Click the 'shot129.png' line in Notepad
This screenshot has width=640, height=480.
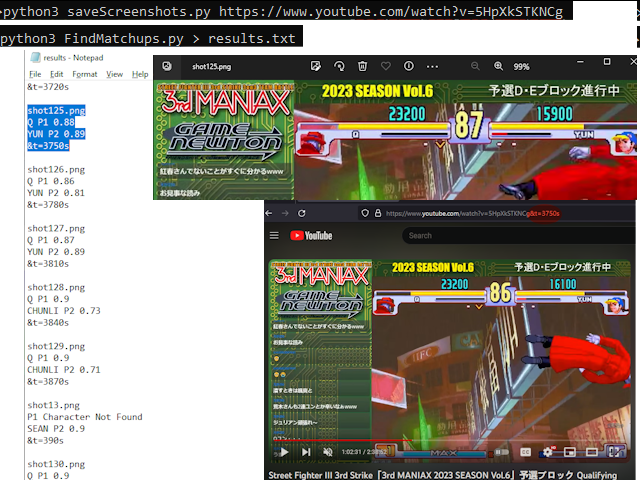[56, 346]
